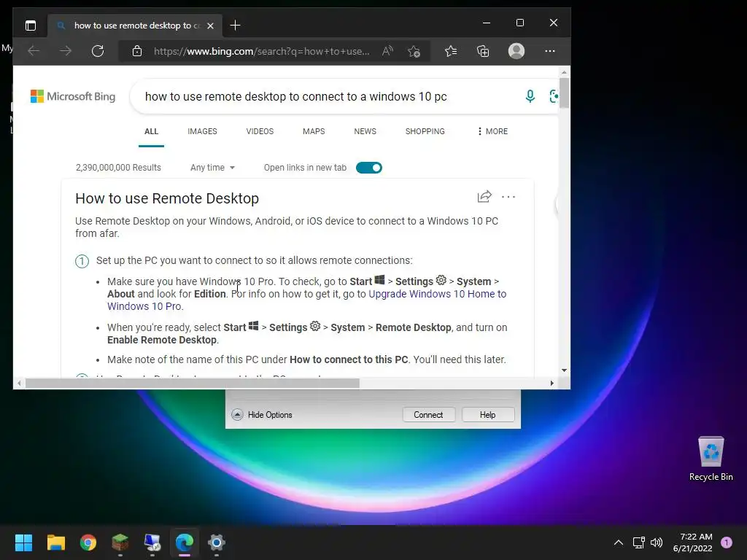Screen dimensions: 747x560
Task: Switch to the VIDEOS tab
Action: click(260, 131)
